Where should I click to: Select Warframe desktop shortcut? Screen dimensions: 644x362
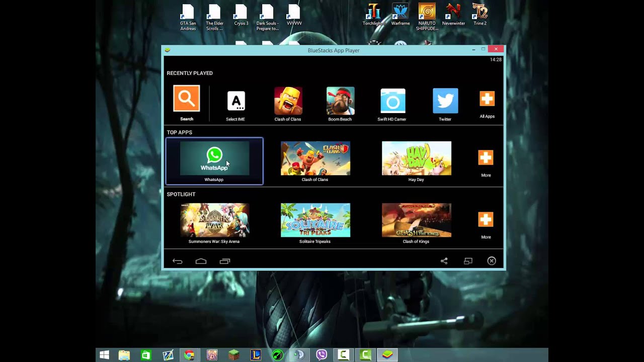tap(400, 15)
